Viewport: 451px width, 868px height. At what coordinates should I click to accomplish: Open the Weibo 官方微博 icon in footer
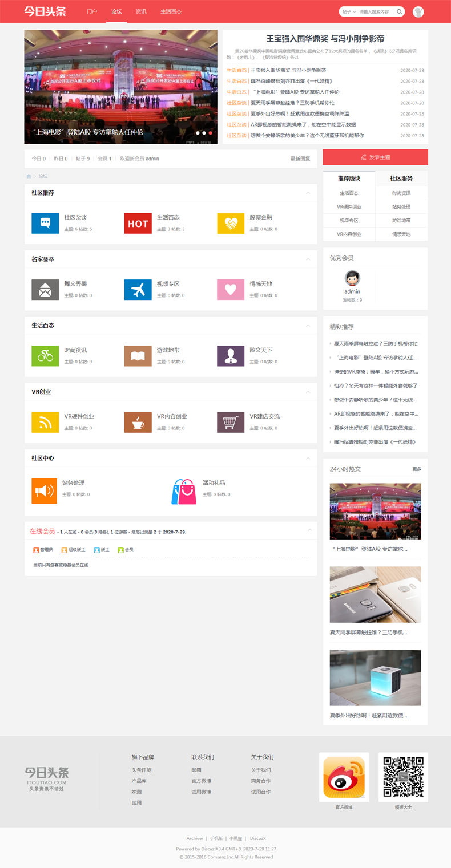(x=344, y=777)
